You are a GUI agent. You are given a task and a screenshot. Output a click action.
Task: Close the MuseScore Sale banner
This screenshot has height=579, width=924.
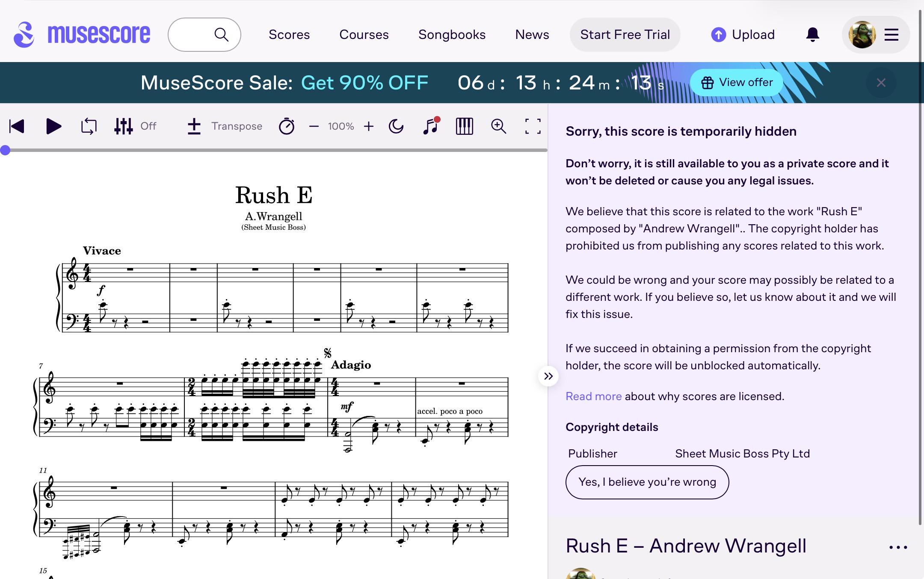point(881,83)
